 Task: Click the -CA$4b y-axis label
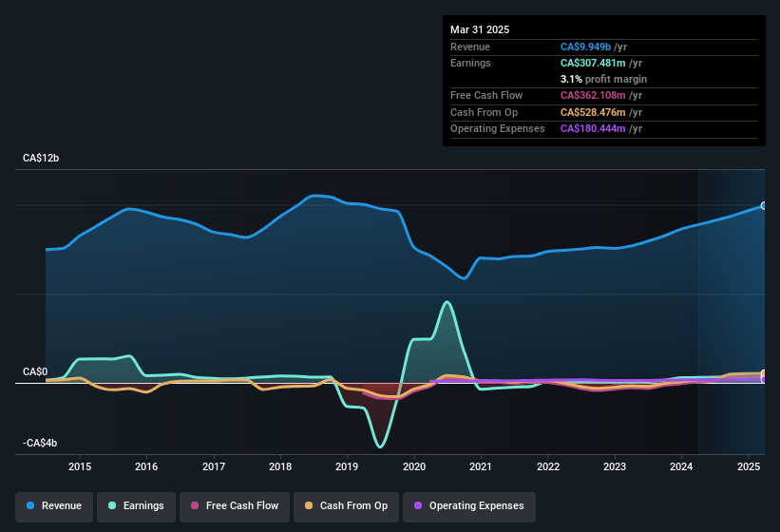(x=40, y=443)
